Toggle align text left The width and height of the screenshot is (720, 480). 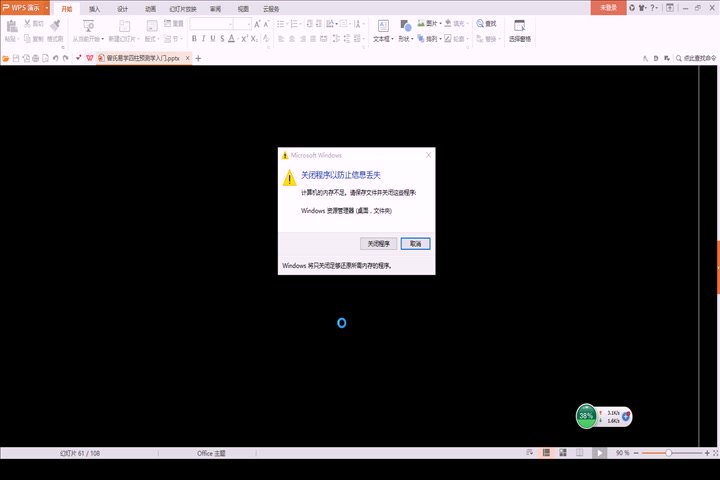click(x=281, y=39)
